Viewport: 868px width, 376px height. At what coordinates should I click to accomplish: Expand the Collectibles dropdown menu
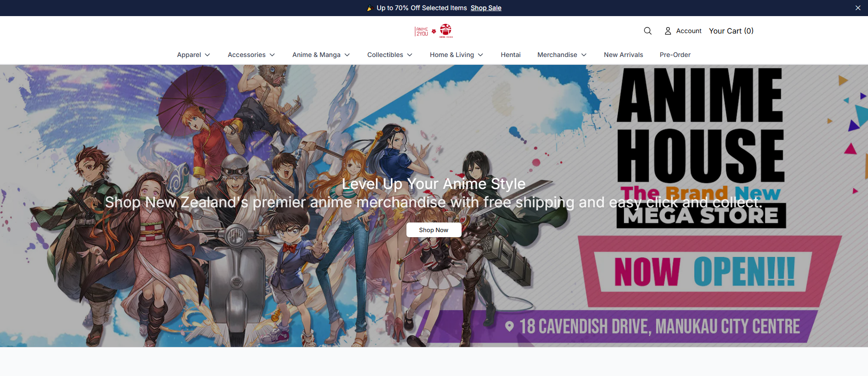(x=390, y=55)
